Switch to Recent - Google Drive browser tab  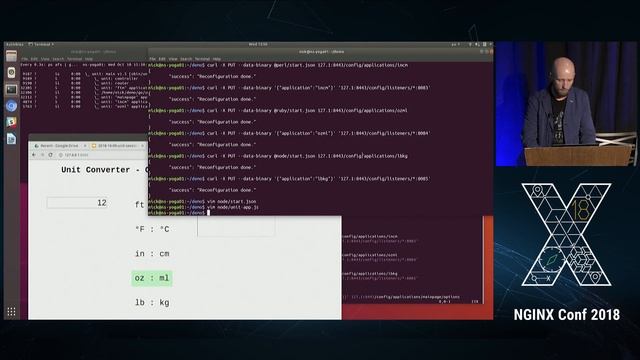click(59, 146)
